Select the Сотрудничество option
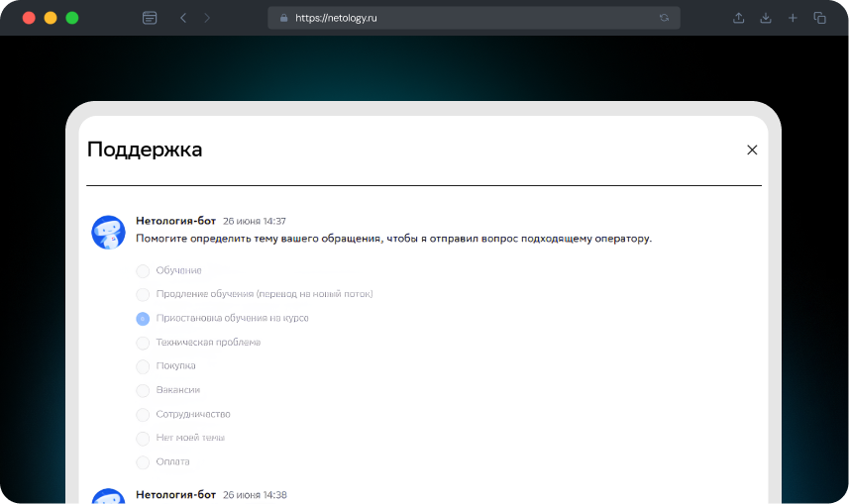 click(143, 414)
